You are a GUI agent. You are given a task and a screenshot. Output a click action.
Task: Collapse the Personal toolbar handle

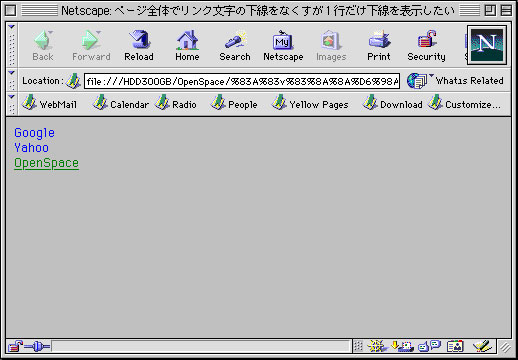(x=12, y=104)
